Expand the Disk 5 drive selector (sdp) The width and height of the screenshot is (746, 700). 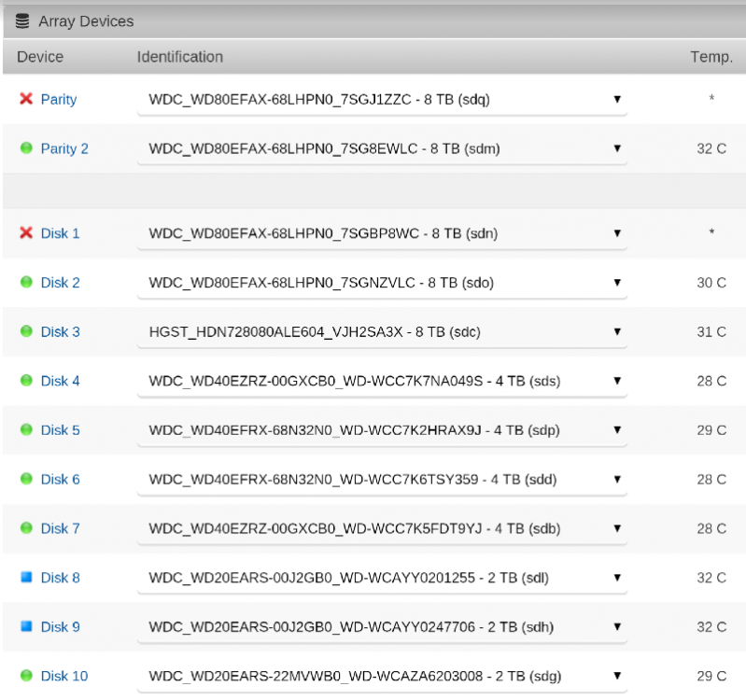382,430
